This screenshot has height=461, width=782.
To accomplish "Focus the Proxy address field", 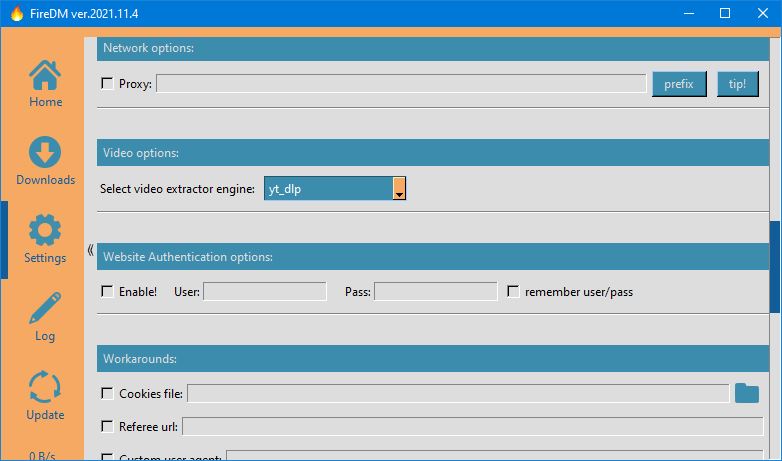I will [x=401, y=83].
